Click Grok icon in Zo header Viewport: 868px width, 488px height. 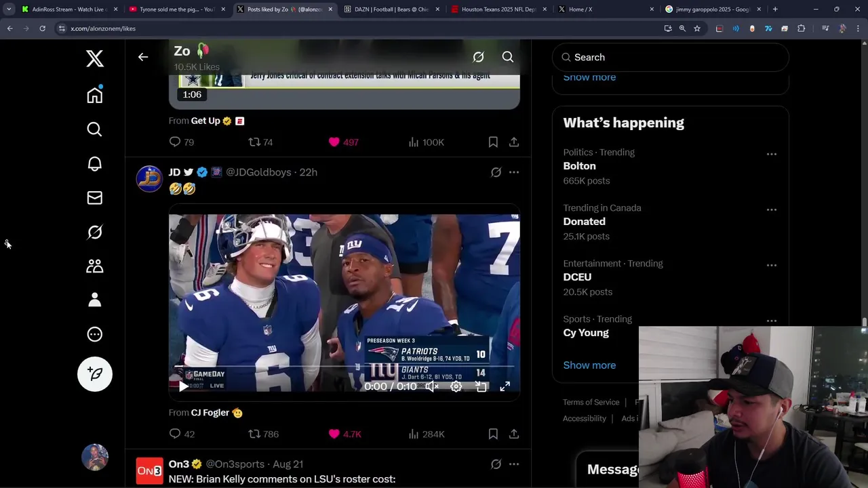pyautogui.click(x=478, y=57)
